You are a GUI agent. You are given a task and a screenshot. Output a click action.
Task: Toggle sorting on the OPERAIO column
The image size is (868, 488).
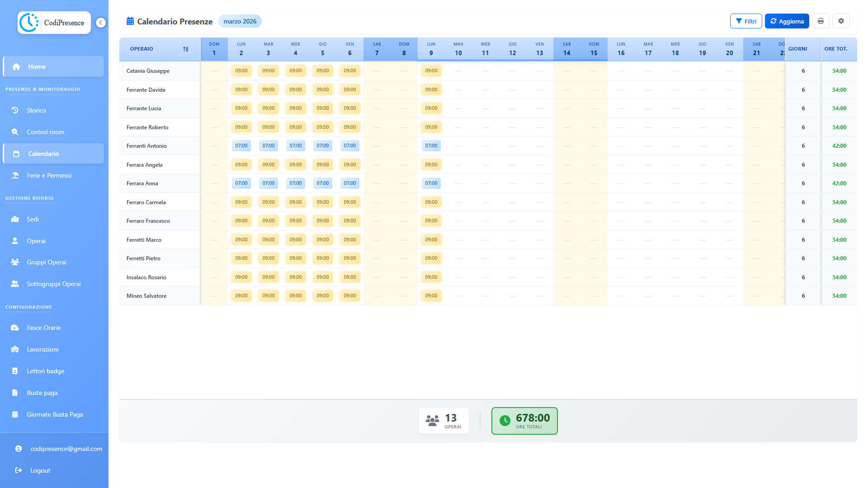[x=185, y=49]
